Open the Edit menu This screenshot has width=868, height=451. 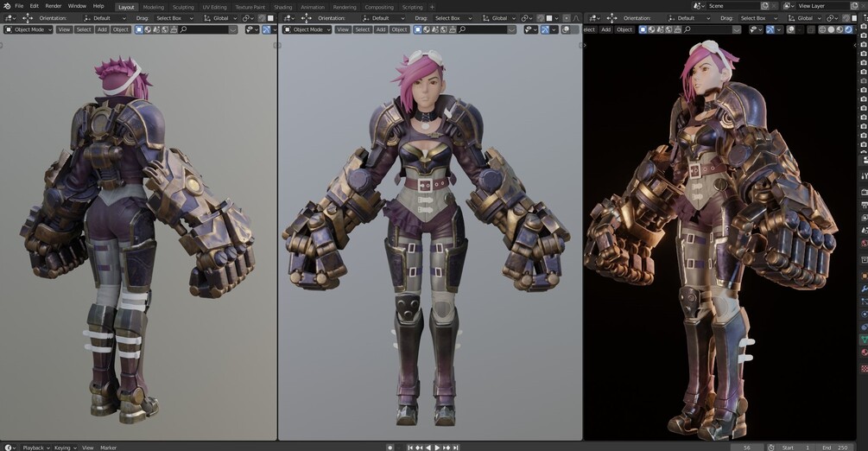coord(35,6)
